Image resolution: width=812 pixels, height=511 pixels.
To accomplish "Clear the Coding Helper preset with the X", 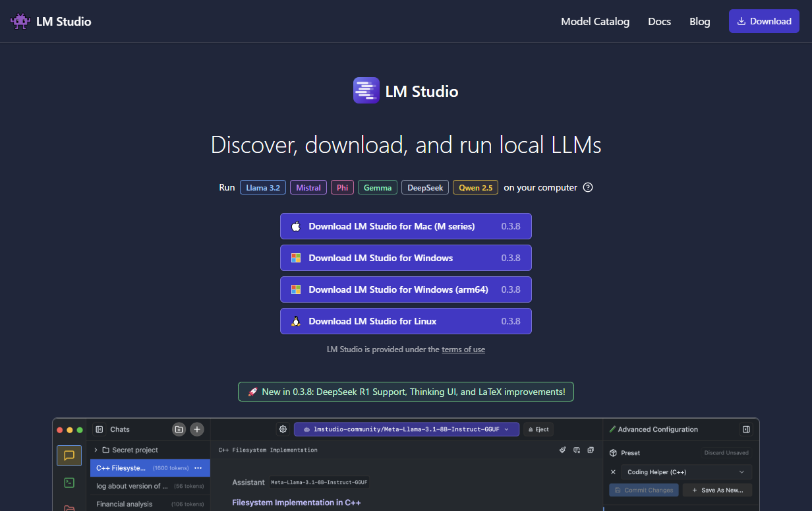I will coord(613,472).
